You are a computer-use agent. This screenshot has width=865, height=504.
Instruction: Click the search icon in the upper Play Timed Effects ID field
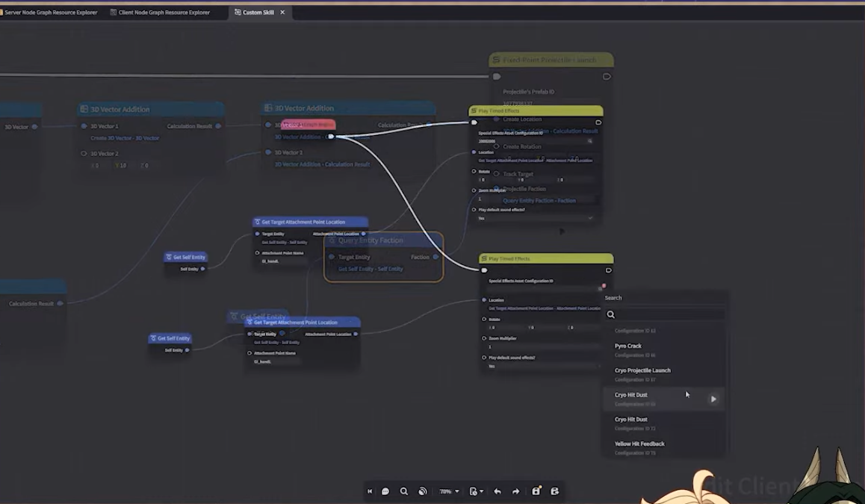click(589, 141)
